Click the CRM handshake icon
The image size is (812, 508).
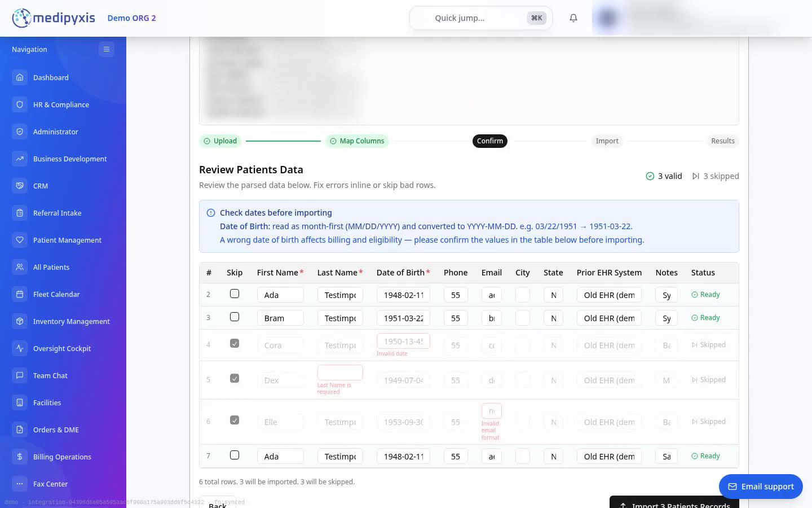tap(20, 186)
